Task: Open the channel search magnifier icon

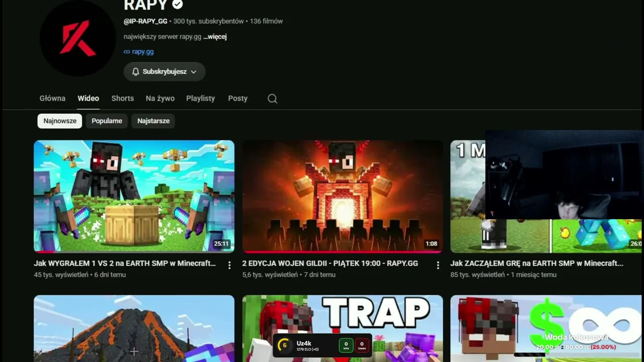Action: pos(272,99)
